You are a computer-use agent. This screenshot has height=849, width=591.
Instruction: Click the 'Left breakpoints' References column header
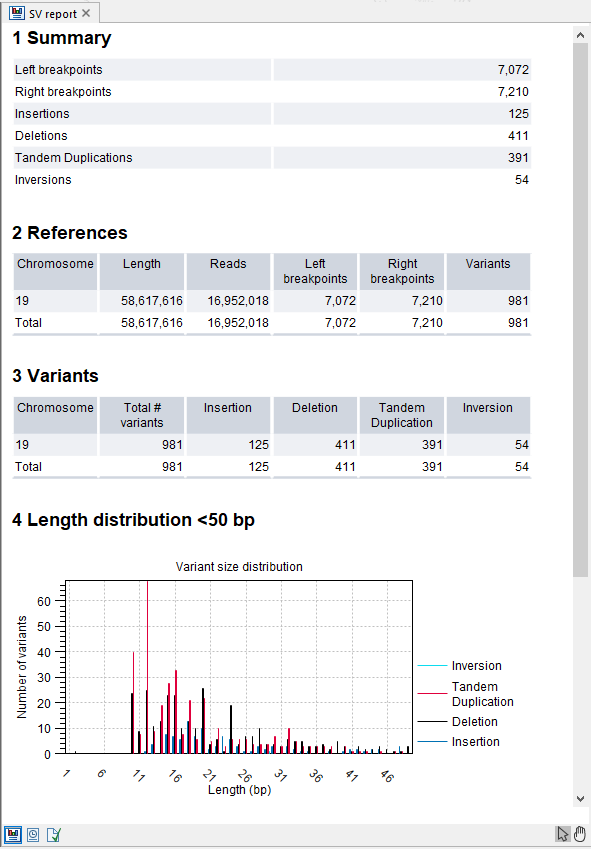(x=315, y=271)
